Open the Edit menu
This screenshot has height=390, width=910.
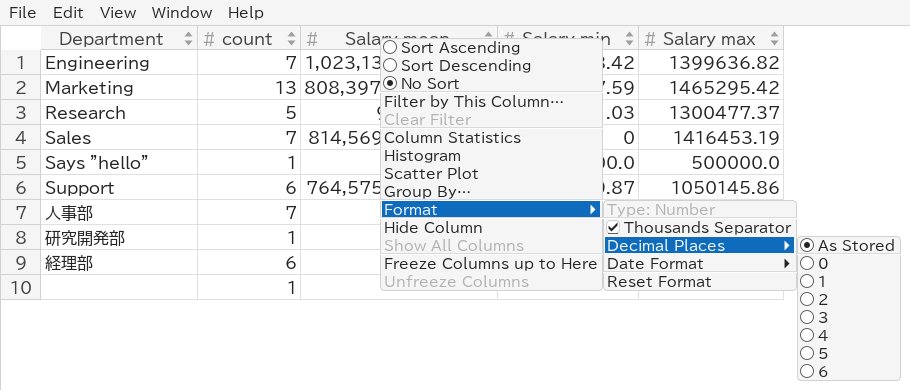[68, 12]
